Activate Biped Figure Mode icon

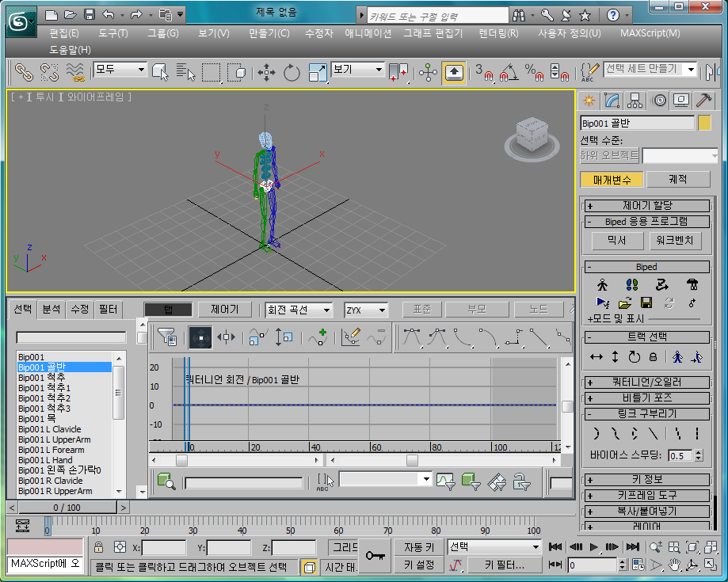[x=602, y=284]
